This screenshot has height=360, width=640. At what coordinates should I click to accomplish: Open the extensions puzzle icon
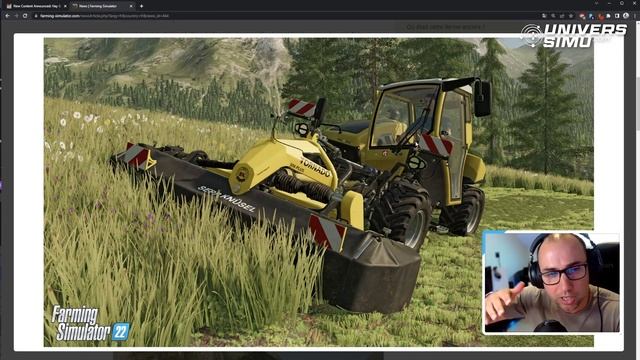[x=608, y=16]
